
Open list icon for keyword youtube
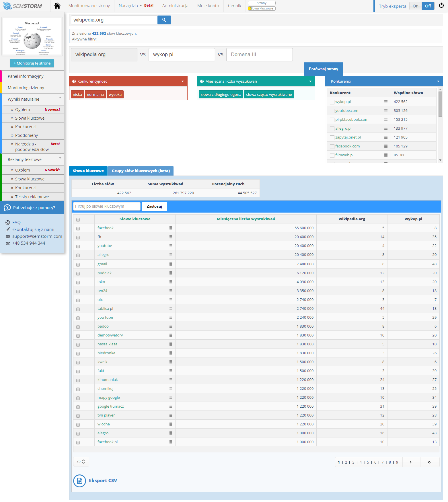170,246
